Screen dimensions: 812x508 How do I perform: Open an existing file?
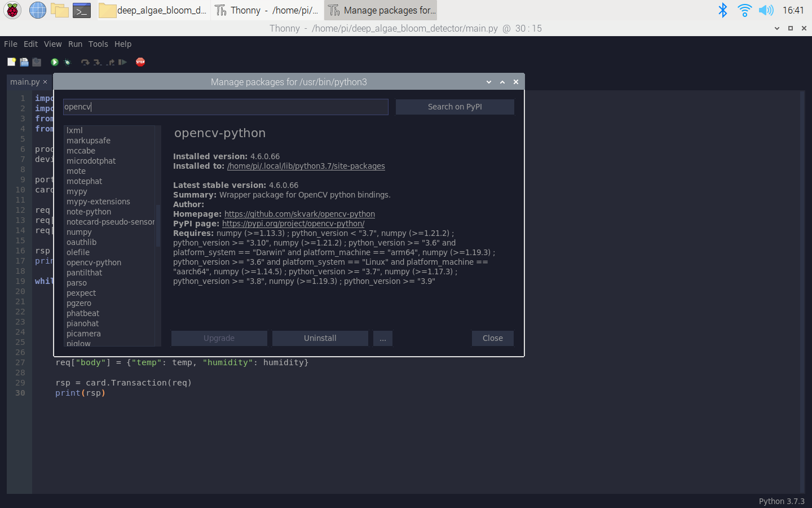(24, 62)
